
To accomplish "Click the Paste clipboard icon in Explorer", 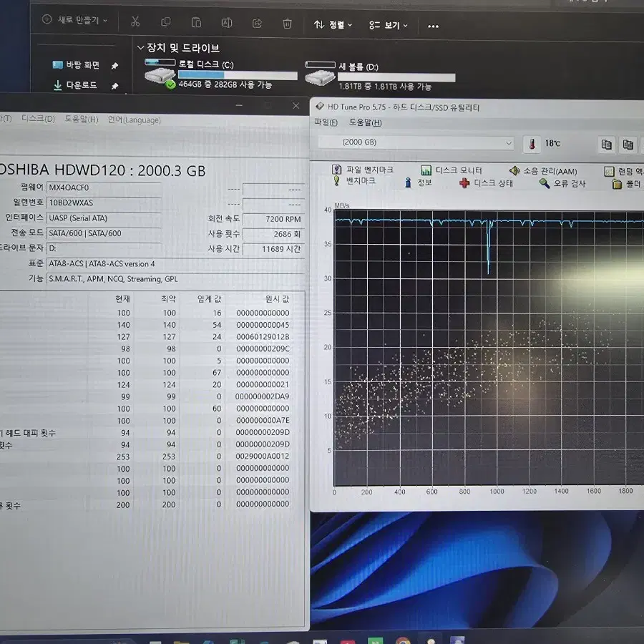I will [196, 22].
